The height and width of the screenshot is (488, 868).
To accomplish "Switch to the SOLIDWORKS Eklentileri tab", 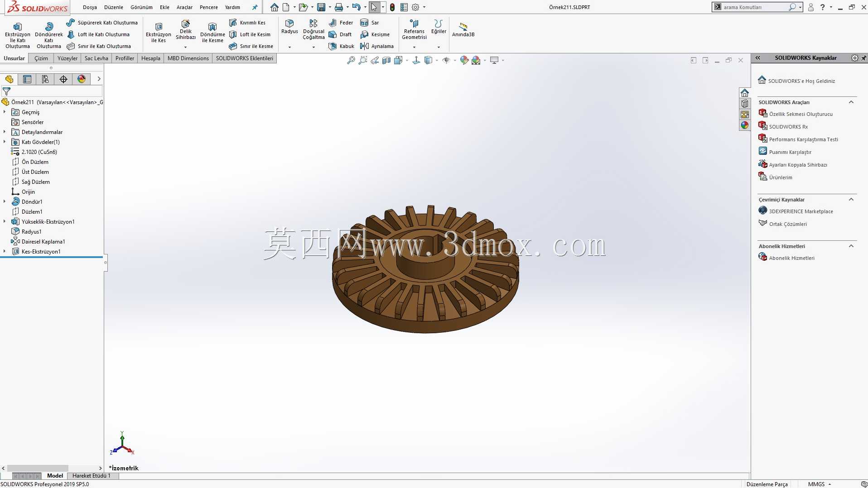I will tap(245, 58).
